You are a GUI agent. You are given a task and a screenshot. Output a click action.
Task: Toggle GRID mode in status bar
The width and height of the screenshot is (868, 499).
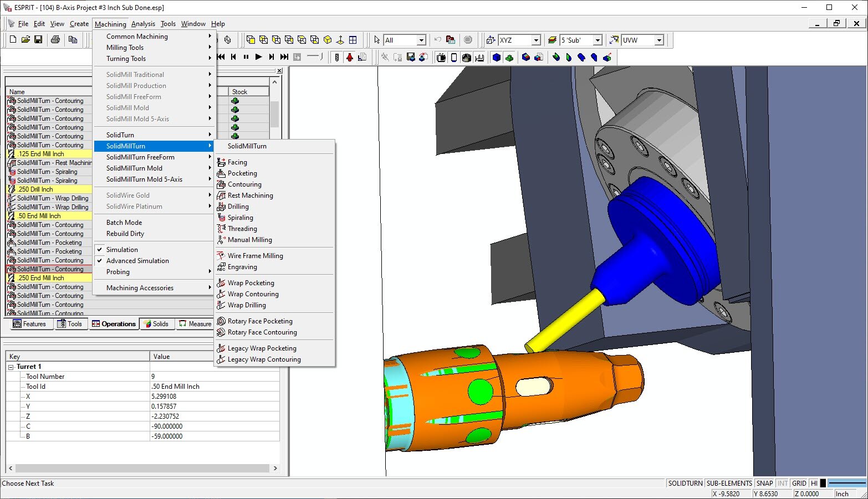[x=799, y=483]
